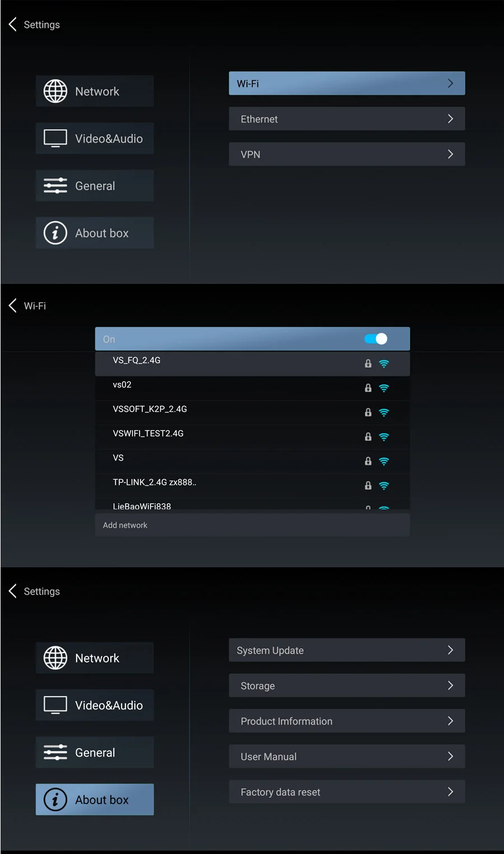Select Network globe icon beside Wi-Fi/Ethernet/VPN list
The image size is (504, 854).
click(x=55, y=91)
